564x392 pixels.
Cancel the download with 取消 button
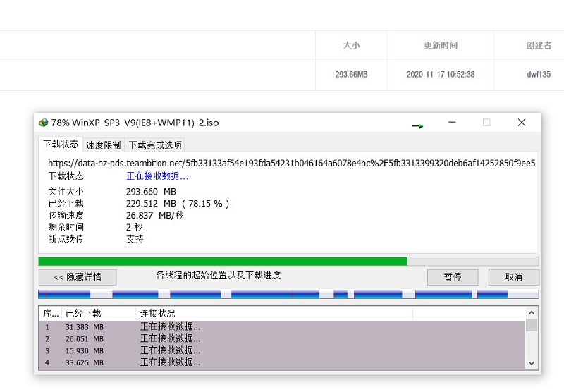point(514,277)
